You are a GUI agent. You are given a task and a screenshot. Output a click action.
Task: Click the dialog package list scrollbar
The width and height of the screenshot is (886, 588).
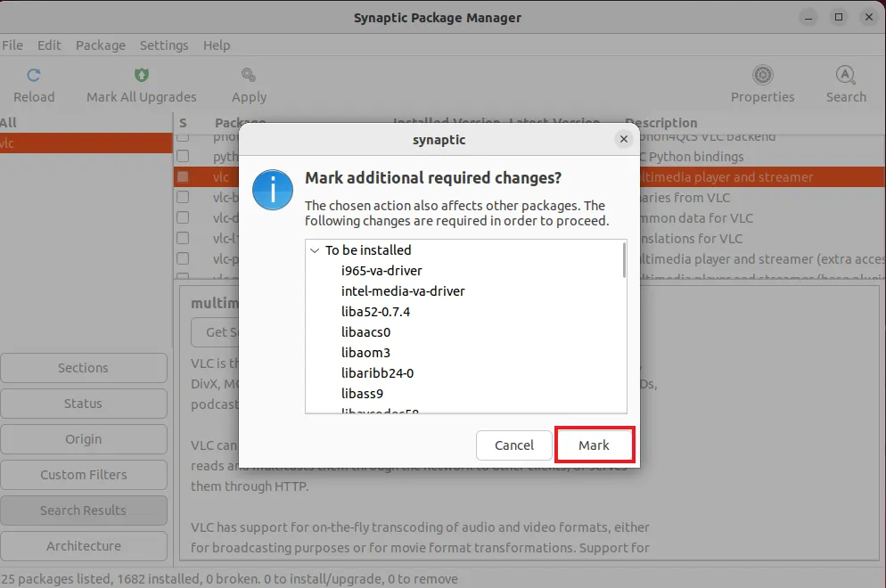pyautogui.click(x=624, y=260)
